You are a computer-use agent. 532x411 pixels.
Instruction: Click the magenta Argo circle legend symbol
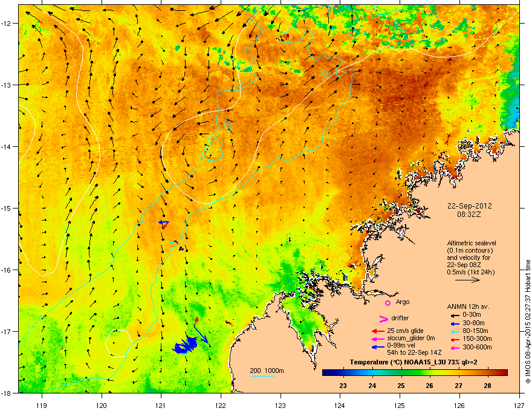[x=388, y=303]
